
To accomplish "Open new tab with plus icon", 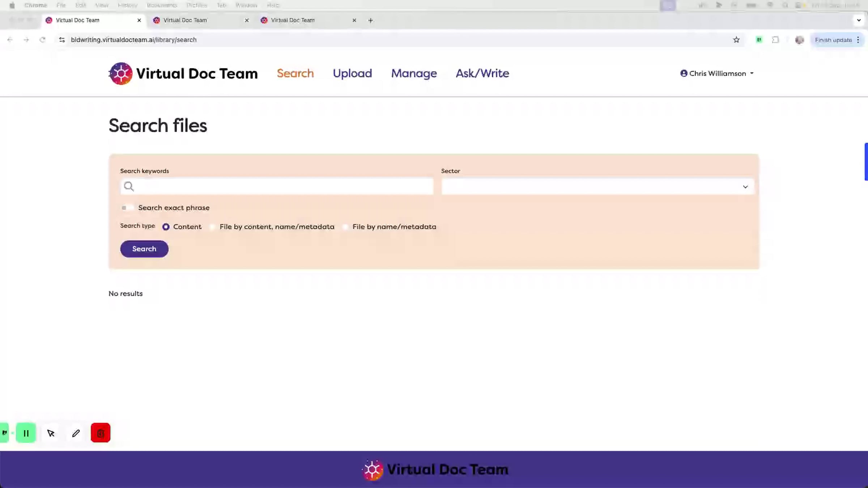I will point(370,20).
